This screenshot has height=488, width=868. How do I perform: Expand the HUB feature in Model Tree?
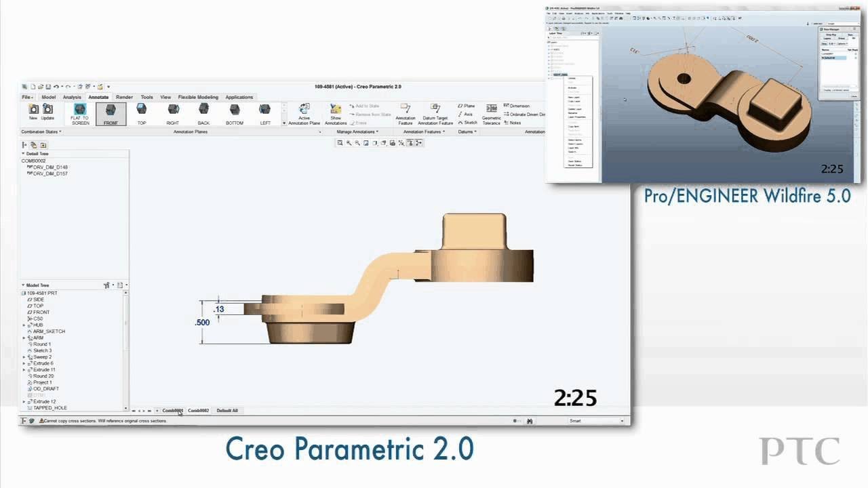24,325
